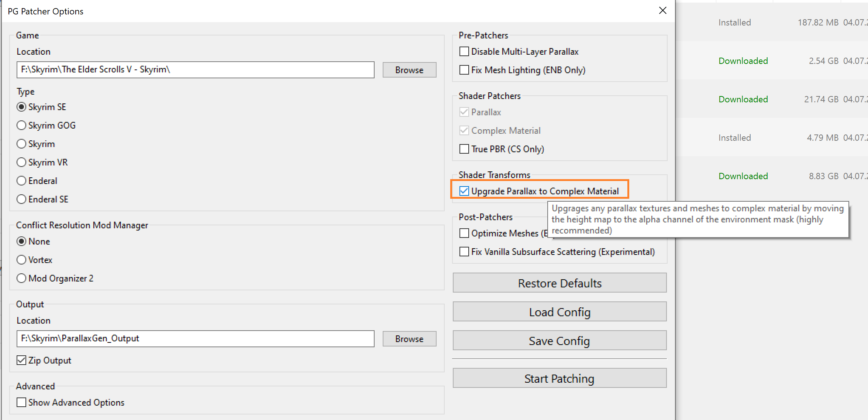
Task: Enable Disable Multi-Layer Parallax checkbox
Action: click(464, 52)
